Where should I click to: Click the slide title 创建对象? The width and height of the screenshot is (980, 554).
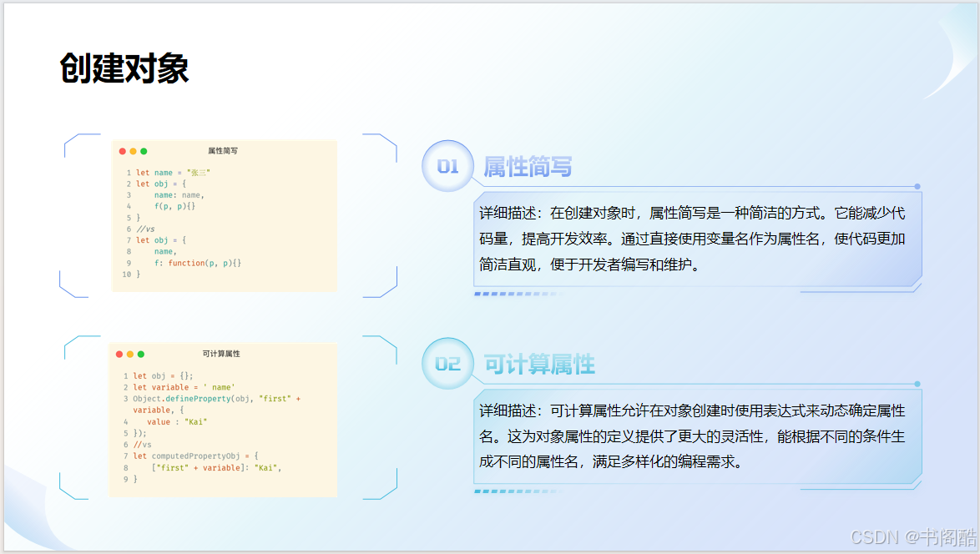point(124,68)
